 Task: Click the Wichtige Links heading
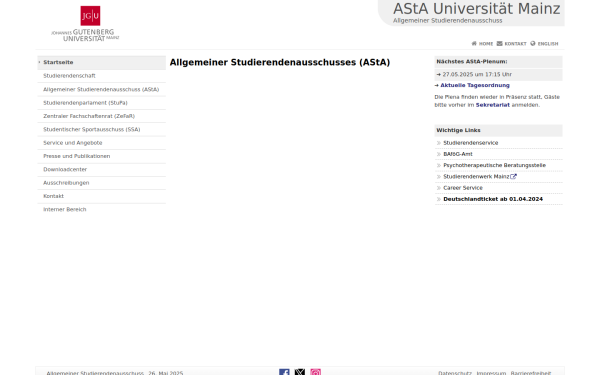pyautogui.click(x=458, y=130)
